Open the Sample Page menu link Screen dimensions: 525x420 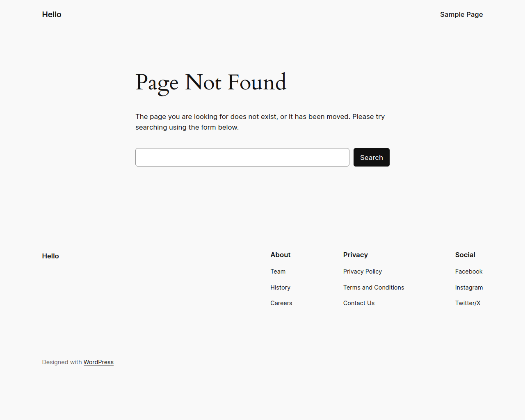click(461, 14)
